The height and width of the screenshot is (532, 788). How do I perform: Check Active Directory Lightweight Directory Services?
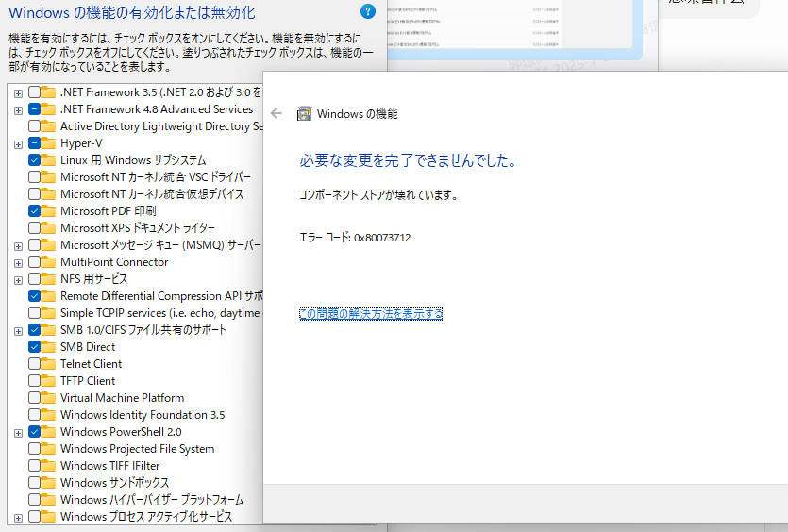pos(34,126)
